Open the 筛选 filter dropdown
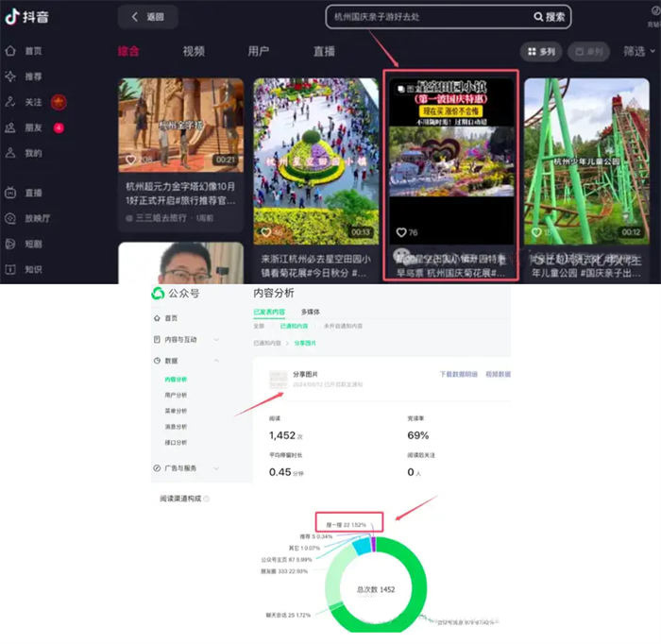The width and height of the screenshot is (661, 644). tap(637, 51)
